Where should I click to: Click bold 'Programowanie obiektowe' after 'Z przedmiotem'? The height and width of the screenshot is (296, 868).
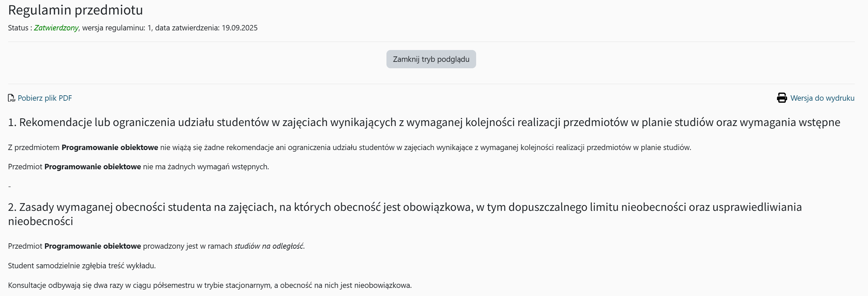(110, 147)
